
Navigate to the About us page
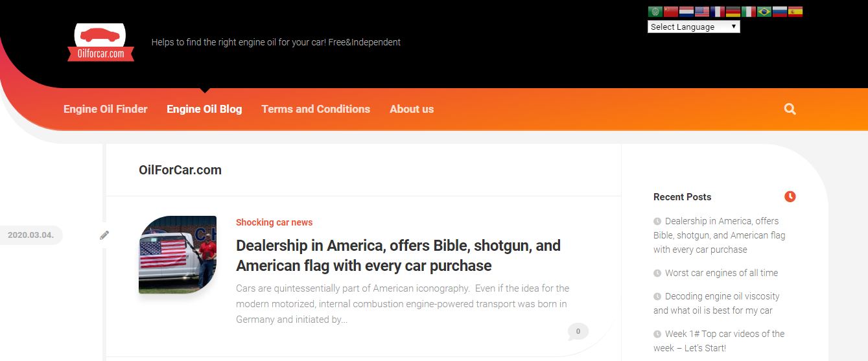click(x=412, y=109)
